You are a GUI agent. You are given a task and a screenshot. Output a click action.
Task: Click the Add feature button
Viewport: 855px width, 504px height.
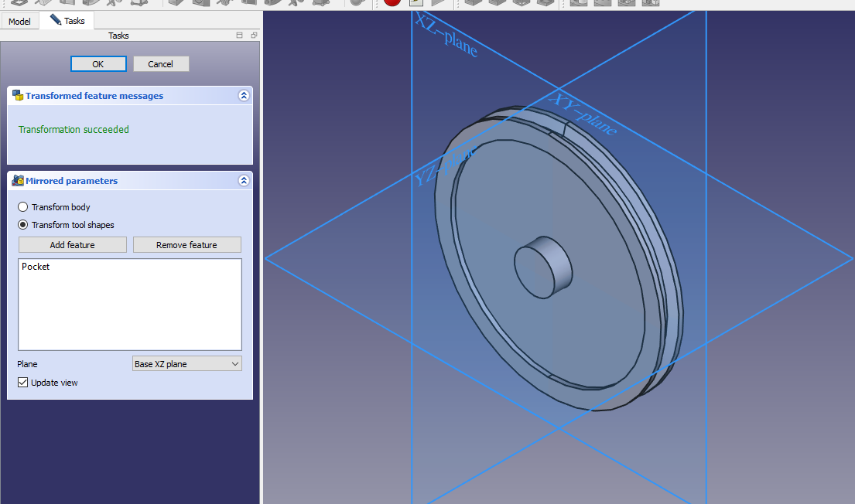click(x=73, y=245)
